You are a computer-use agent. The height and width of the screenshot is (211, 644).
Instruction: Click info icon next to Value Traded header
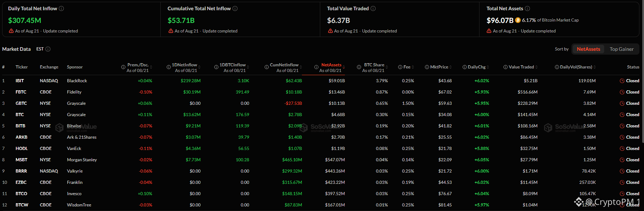506,67
